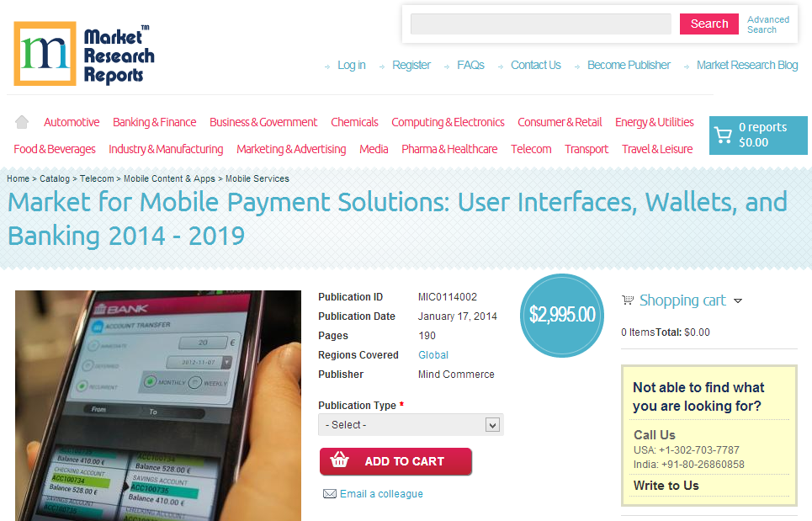Click the Add to Cart button
The height and width of the screenshot is (521, 812).
[x=395, y=461]
